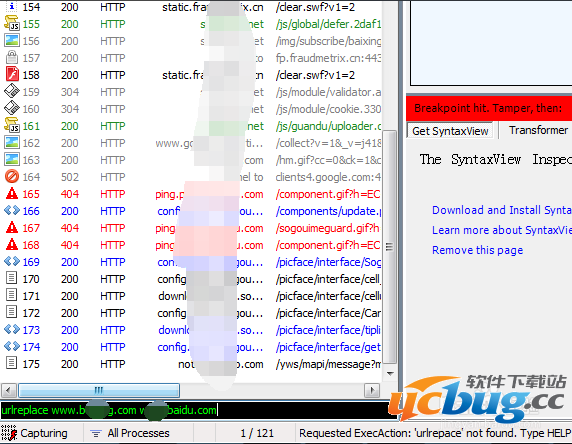Click the lock icon on session 157
The height and width of the screenshot is (444, 572).
pos(12,58)
